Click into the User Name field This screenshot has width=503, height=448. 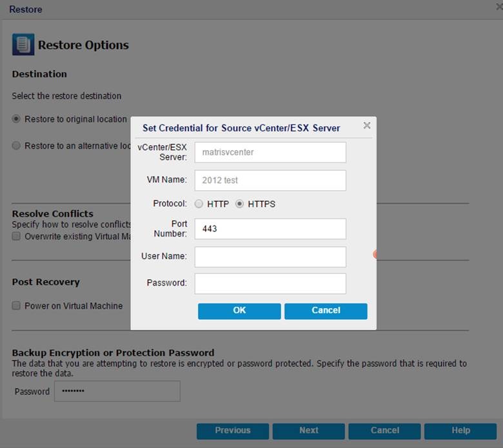270,257
